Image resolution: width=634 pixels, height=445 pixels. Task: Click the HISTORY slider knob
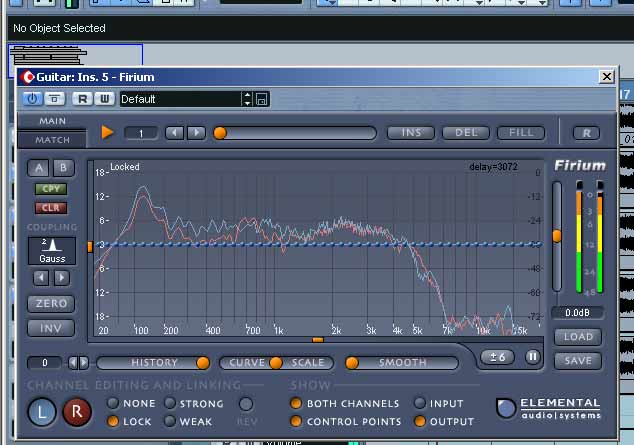point(203,363)
